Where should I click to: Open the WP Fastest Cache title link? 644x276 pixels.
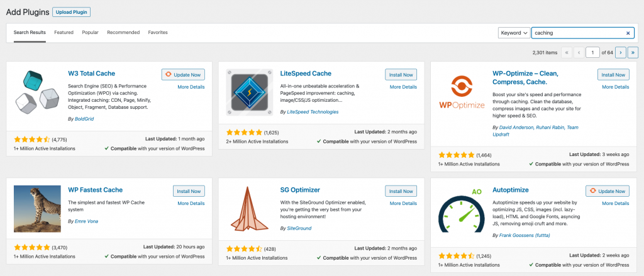96,190
